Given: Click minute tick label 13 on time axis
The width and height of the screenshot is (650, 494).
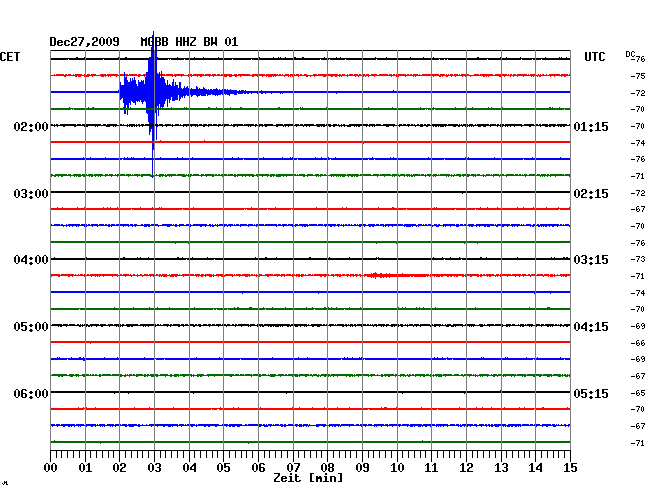Looking at the screenshot, I should pyautogui.click(x=501, y=468).
